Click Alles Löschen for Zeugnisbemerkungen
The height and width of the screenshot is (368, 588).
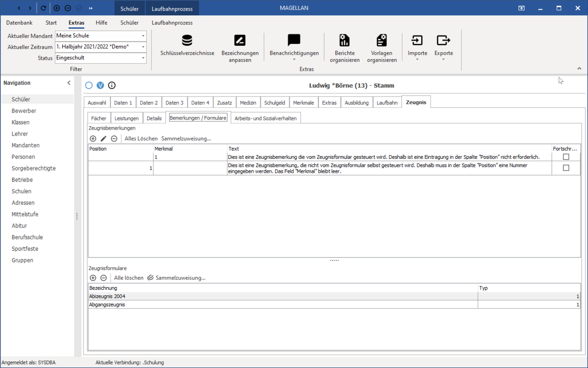pos(141,138)
